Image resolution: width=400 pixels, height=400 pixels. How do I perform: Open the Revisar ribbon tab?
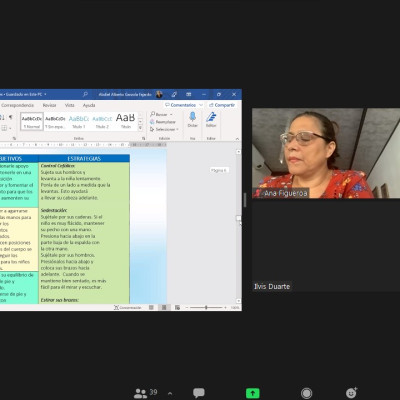coord(49,105)
